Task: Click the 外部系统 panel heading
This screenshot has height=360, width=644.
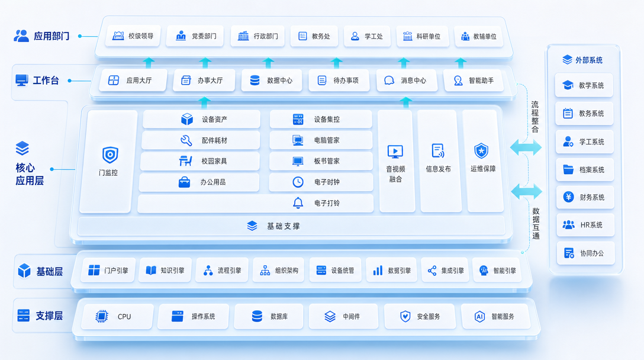Action: click(x=582, y=60)
